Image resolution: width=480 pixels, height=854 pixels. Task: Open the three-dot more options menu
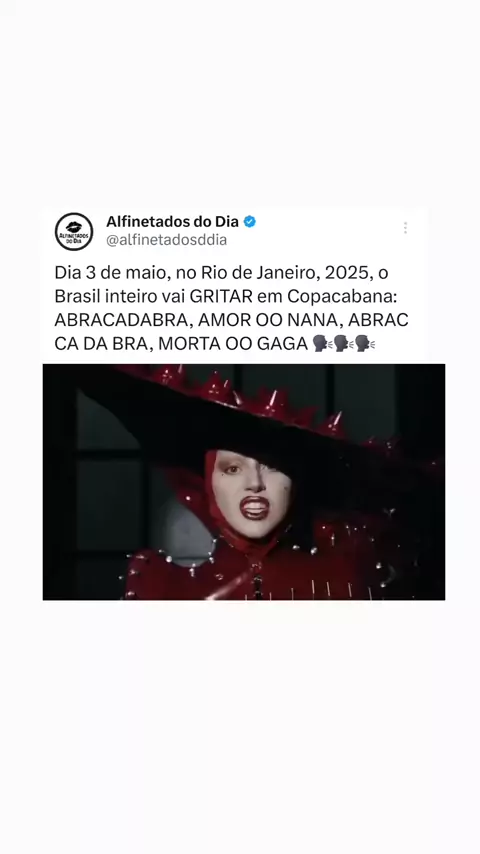(405, 228)
